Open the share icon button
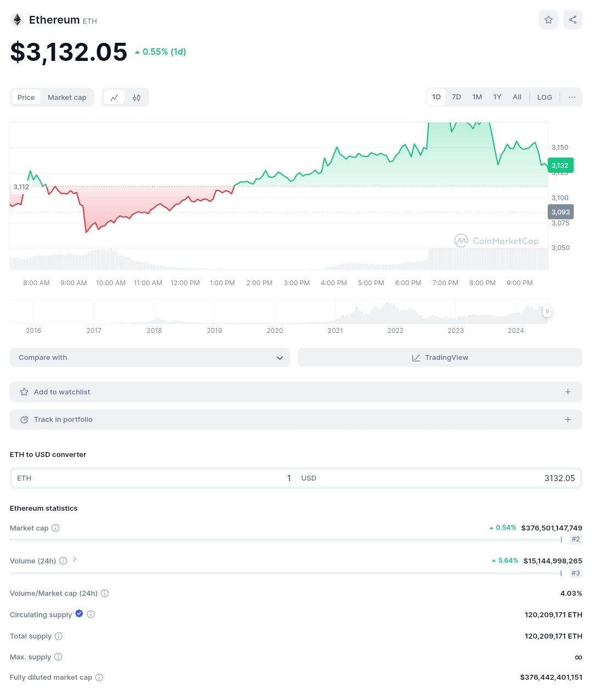The width and height of the screenshot is (592, 700). pyautogui.click(x=573, y=20)
